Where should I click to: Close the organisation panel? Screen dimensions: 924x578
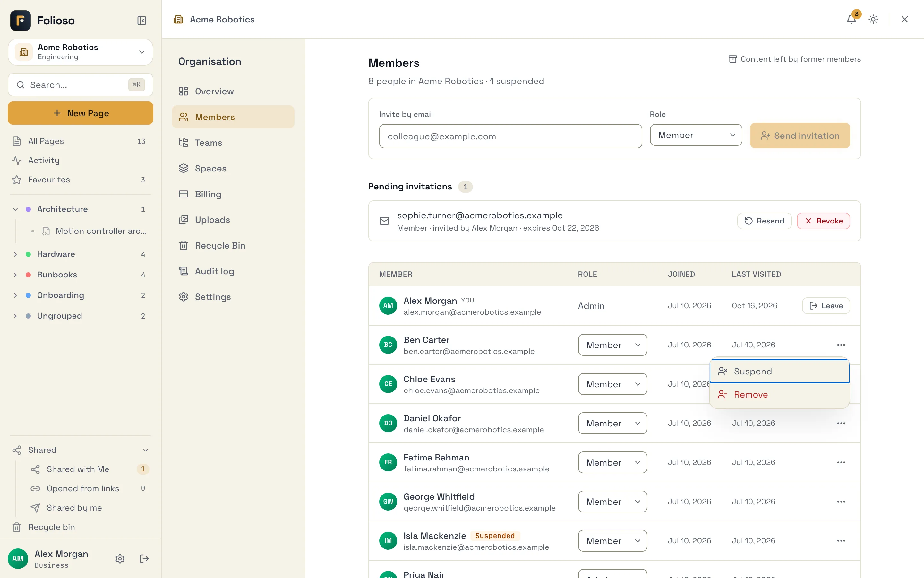click(904, 19)
